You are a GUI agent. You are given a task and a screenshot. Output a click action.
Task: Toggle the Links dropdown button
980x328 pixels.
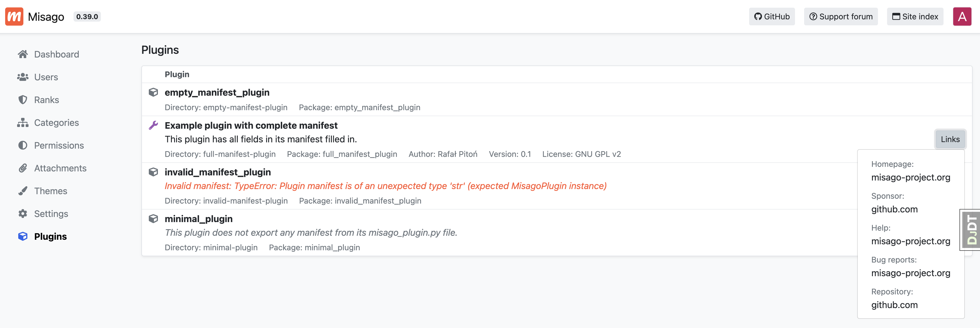coord(950,139)
